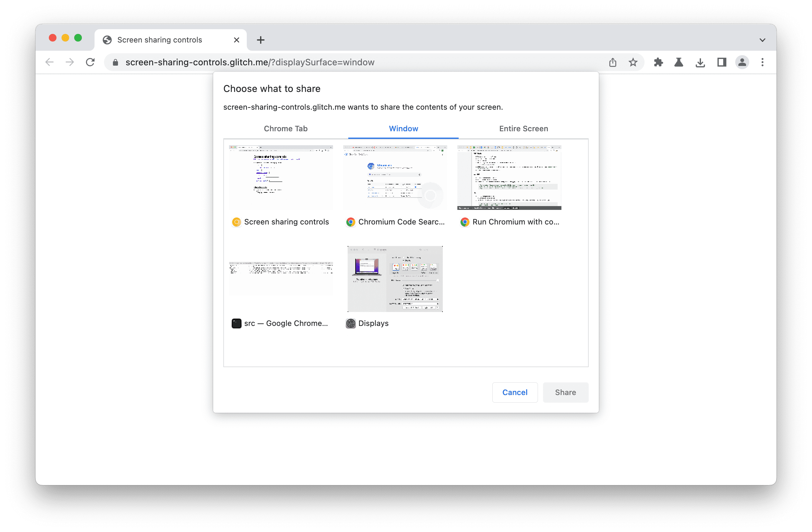This screenshot has width=812, height=532.
Task: Click the address bar URL field
Action: pyautogui.click(x=250, y=62)
